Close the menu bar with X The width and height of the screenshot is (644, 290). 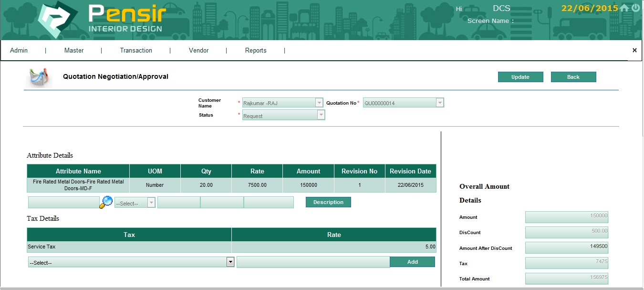point(634,50)
